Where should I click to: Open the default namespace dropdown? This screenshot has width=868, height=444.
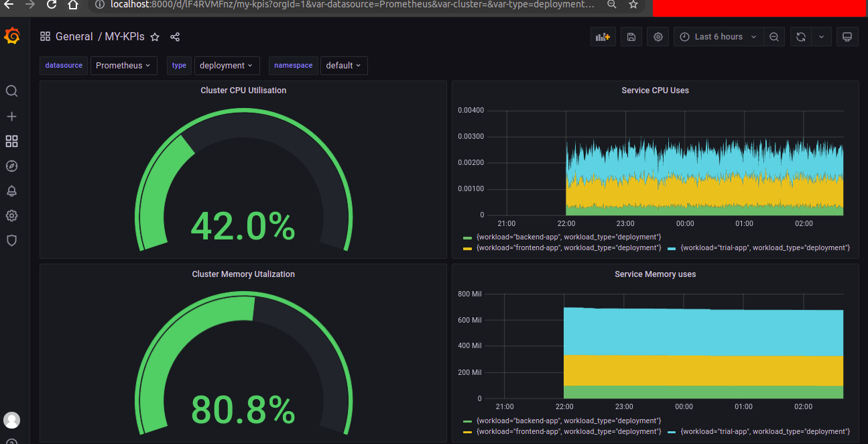[344, 65]
